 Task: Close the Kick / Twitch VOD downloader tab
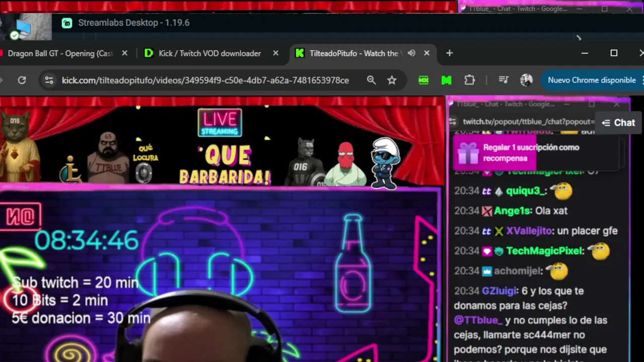click(x=276, y=53)
